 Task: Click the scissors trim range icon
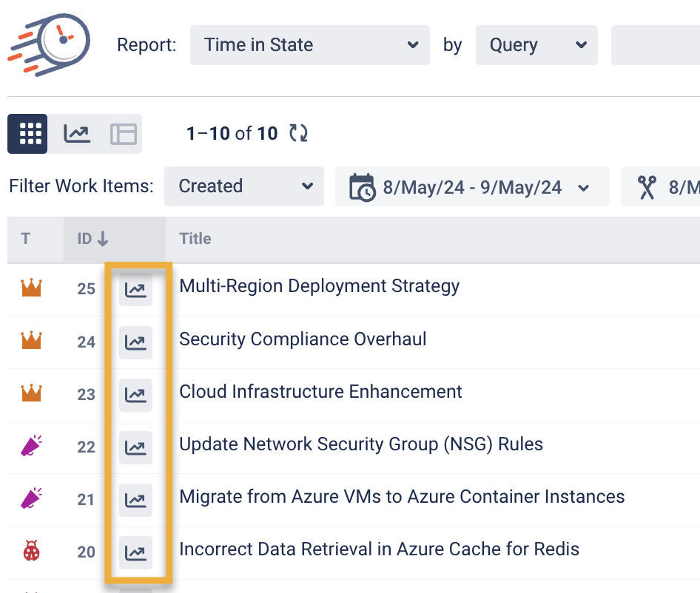[647, 187]
